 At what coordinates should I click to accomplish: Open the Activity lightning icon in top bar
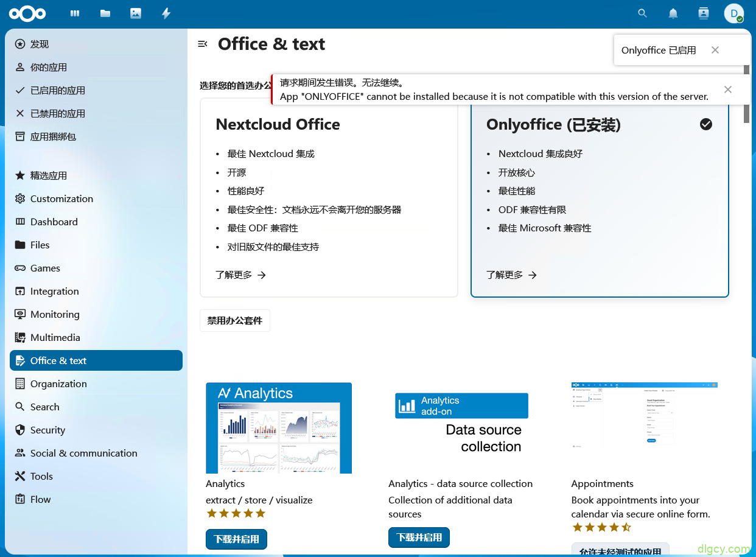point(166,13)
